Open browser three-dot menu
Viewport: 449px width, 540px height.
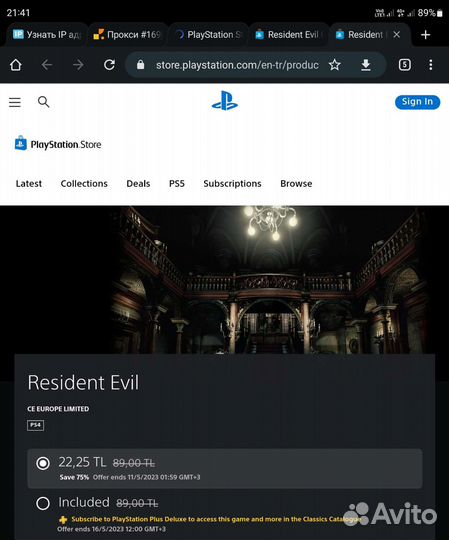431,65
